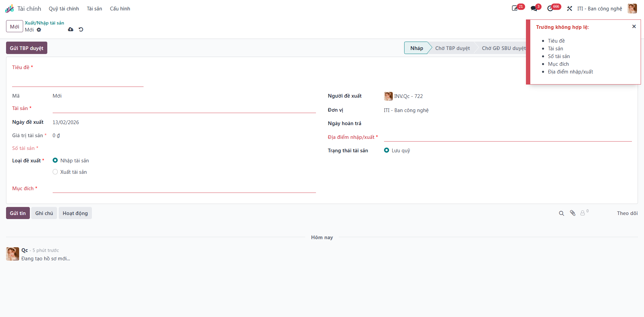
Task: Discard changes with the undo arrow icon
Action: 81,30
